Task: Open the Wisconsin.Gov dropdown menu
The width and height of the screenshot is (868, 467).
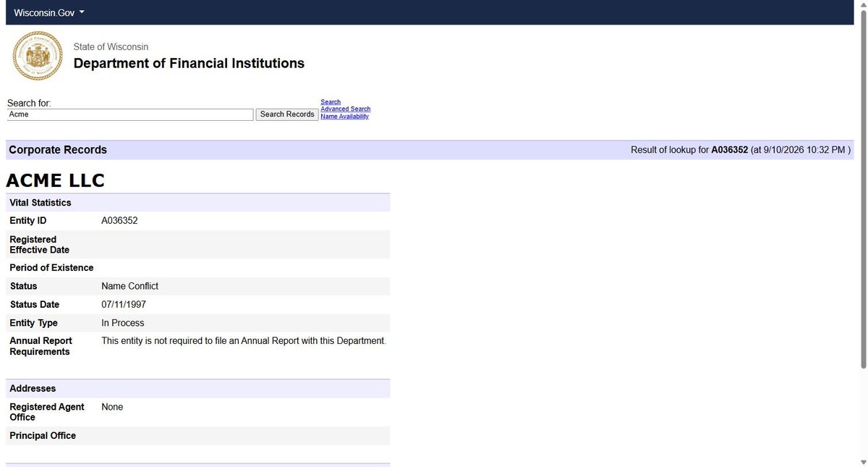Action: click(49, 13)
